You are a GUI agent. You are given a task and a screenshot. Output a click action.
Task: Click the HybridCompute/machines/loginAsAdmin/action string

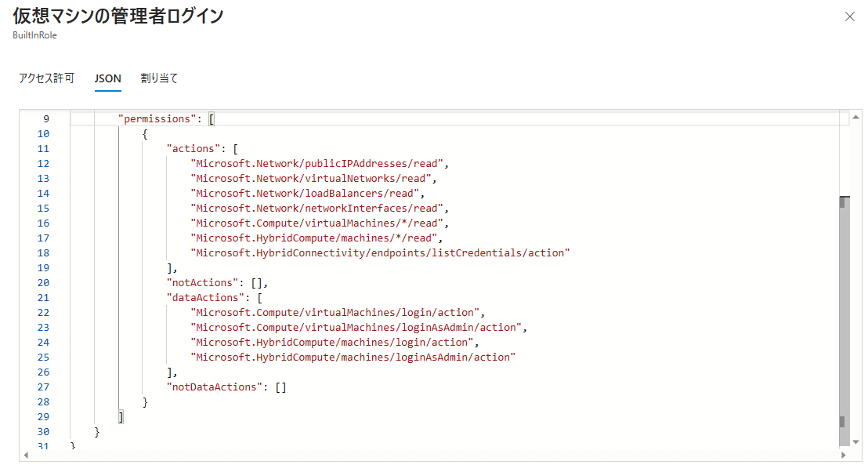[353, 358]
